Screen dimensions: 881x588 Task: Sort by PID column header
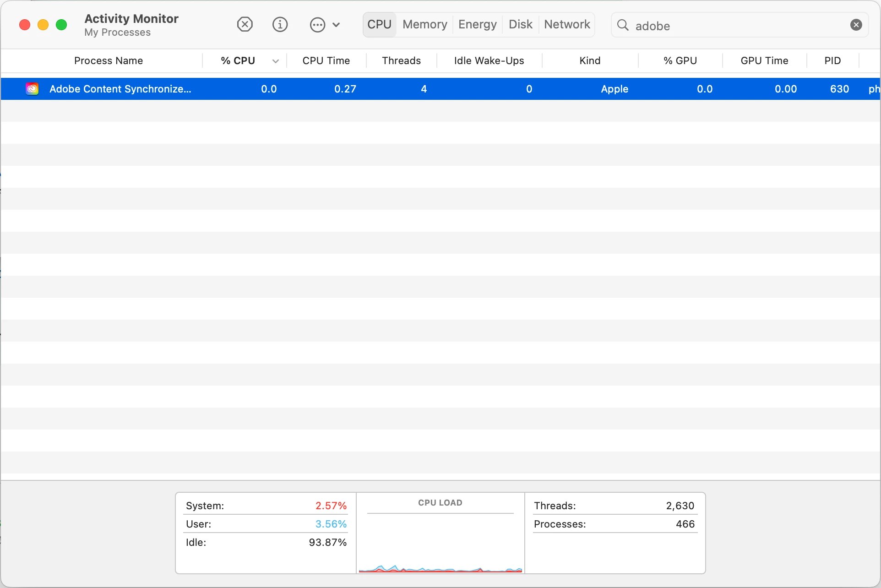(832, 61)
